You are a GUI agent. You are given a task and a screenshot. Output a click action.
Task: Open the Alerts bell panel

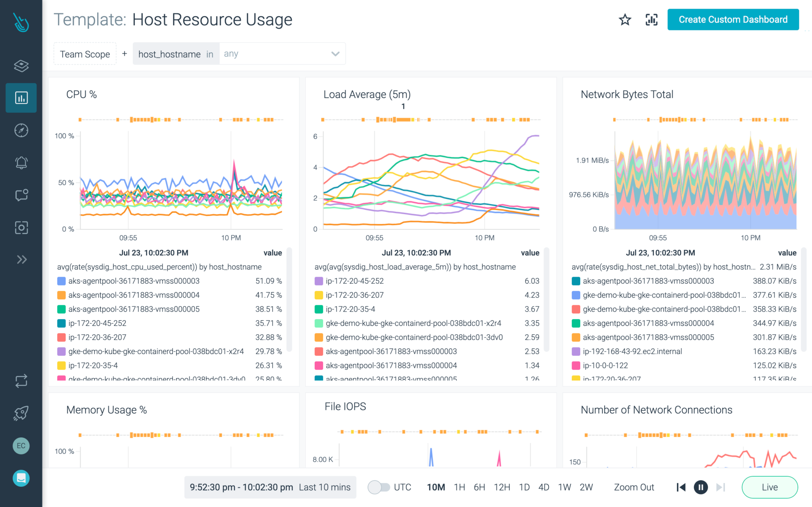pyautogui.click(x=21, y=163)
